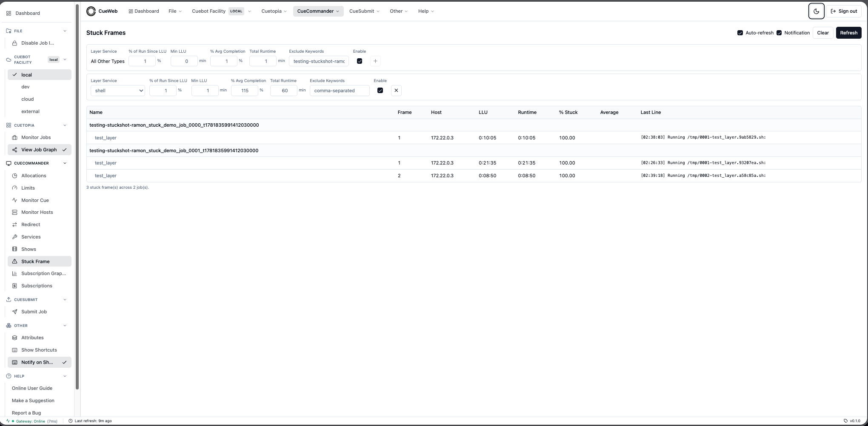Toggle Enable for All Other Types filter
Screen dimensions: 868x426
360,61
